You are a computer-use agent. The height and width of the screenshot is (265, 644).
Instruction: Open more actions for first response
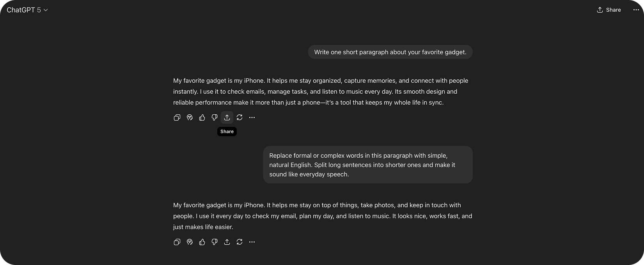tap(252, 117)
